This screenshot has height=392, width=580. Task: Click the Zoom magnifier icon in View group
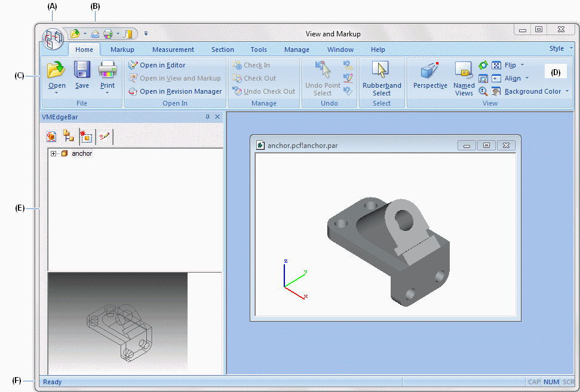[484, 91]
